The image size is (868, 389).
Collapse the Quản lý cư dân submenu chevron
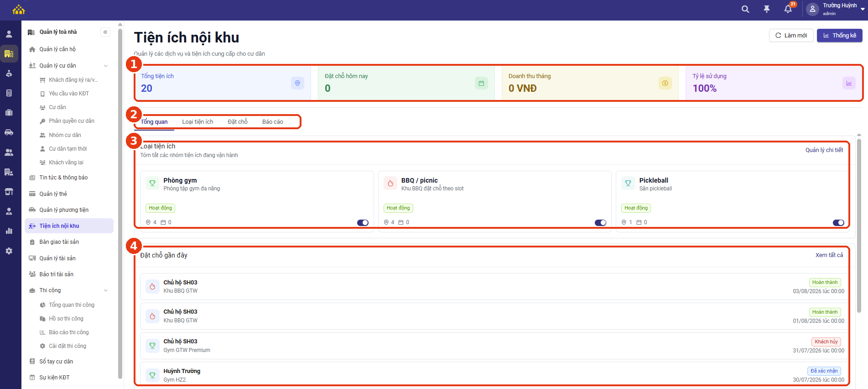pyautogui.click(x=106, y=66)
